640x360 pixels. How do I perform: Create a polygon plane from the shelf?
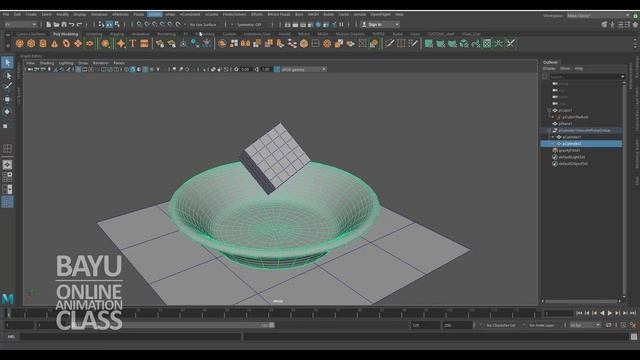78,44
